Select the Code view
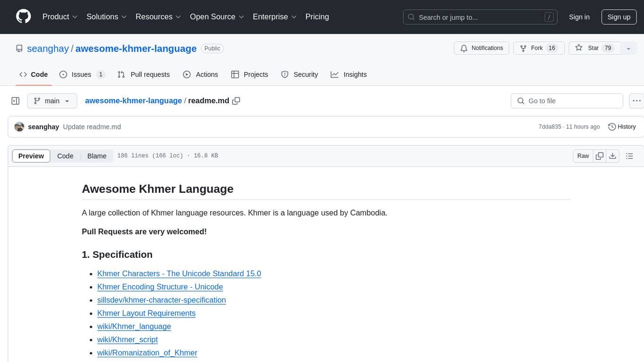 coord(65,156)
